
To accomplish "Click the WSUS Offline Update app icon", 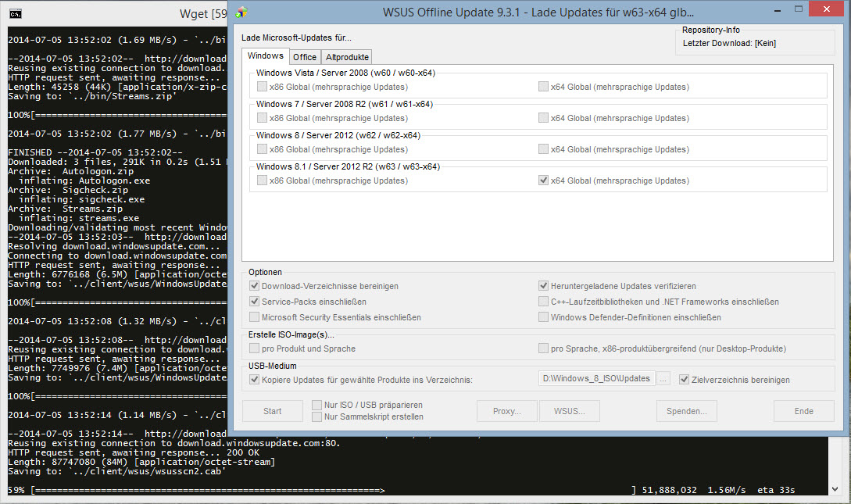I will [x=241, y=13].
